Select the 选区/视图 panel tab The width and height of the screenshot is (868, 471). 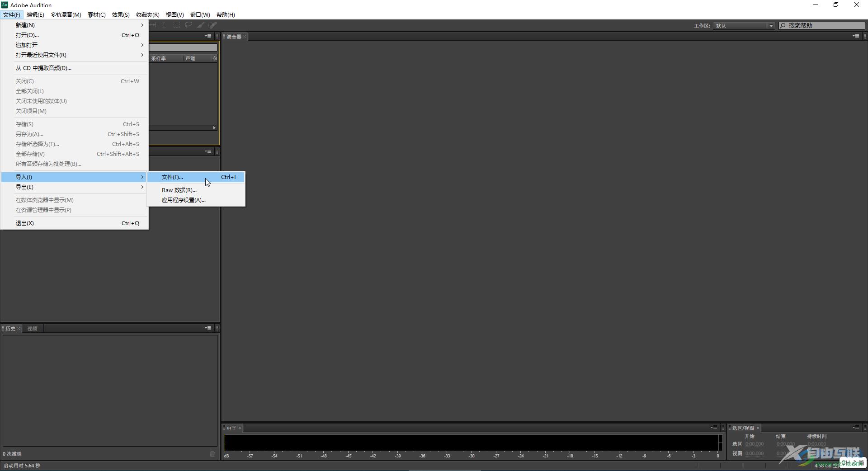click(x=743, y=428)
